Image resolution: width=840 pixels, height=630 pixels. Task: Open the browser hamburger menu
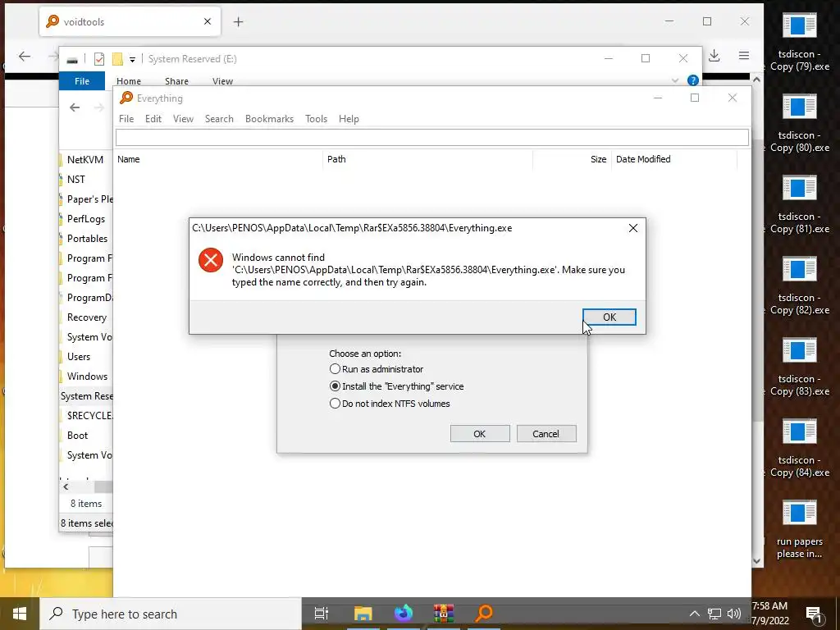(744, 56)
